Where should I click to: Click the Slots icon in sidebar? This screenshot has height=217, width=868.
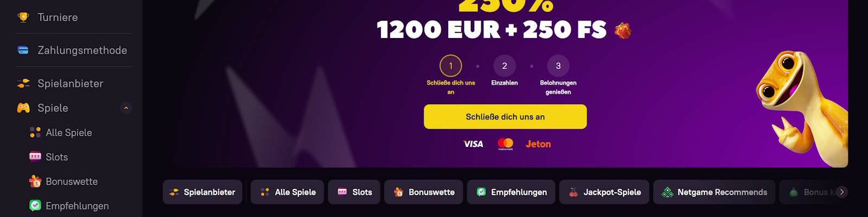[35, 157]
